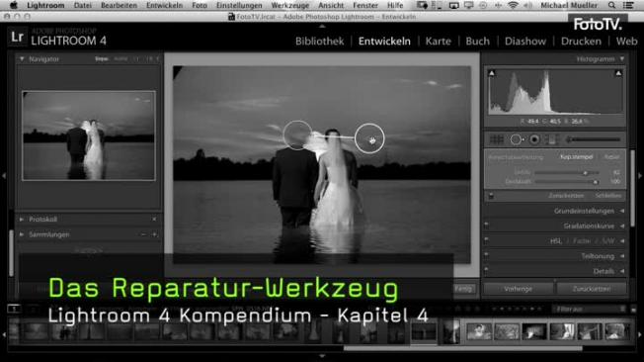Collapse the top module panel arrow
The image size is (644, 362).
point(322,26)
